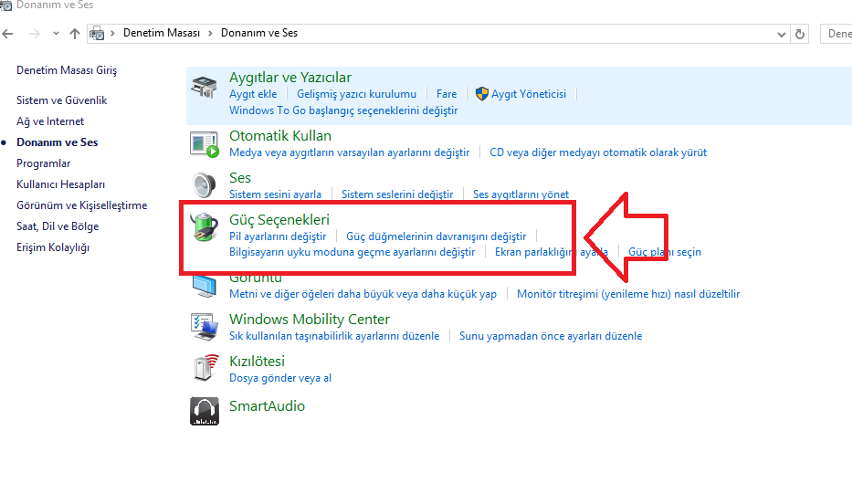The height and width of the screenshot is (504, 852).
Task: Open Gelişmiş yazıcı kurulumu link
Action: click(356, 94)
